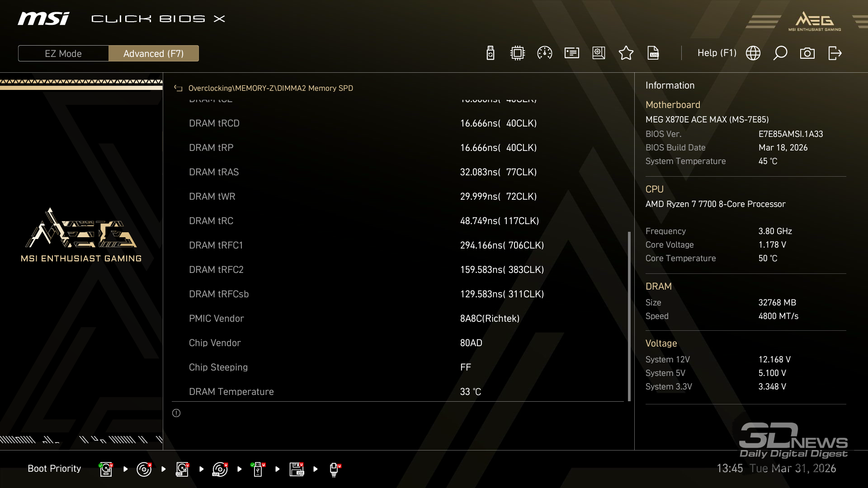Select the hard disk boot device icon
The height and width of the screenshot is (488, 868).
point(106,469)
